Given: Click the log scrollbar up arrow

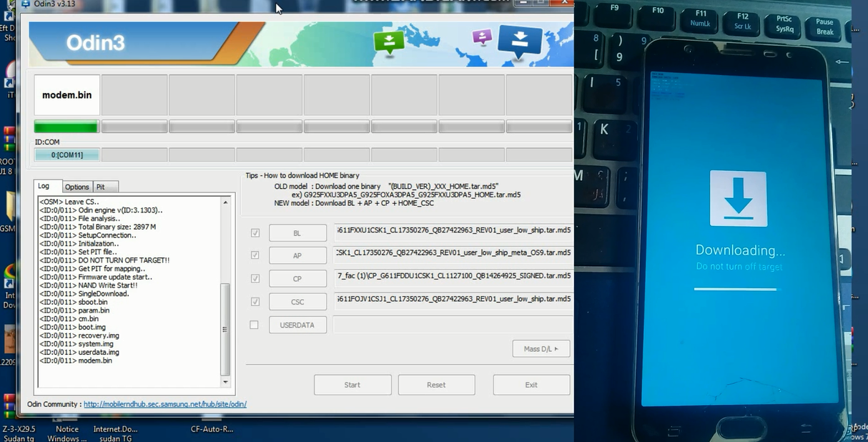Looking at the screenshot, I should [226, 202].
